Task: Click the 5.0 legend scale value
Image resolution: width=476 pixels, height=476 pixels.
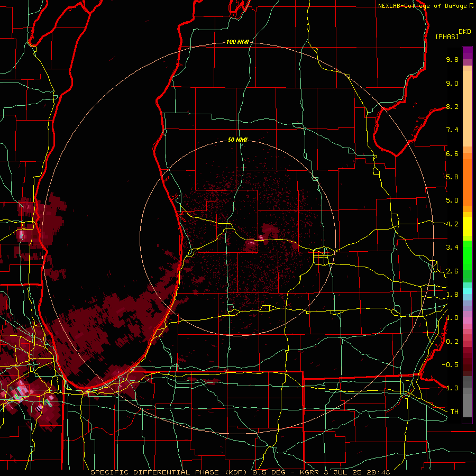Action: click(x=452, y=200)
